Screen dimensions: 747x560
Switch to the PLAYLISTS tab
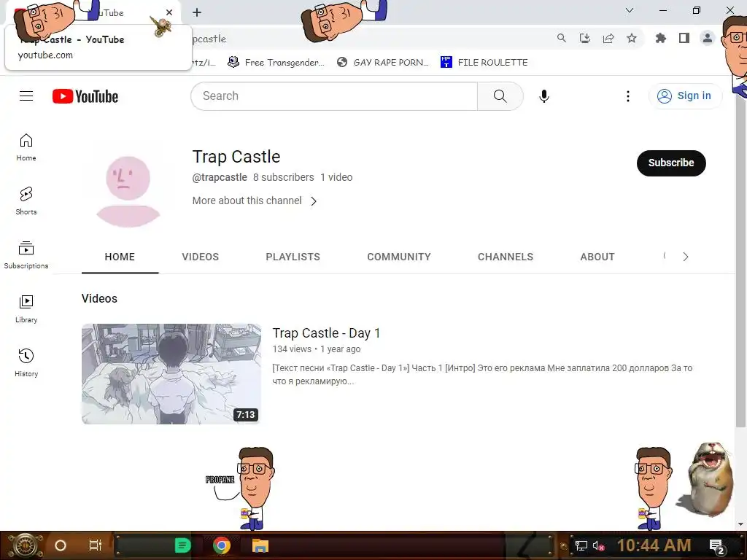tap(293, 257)
